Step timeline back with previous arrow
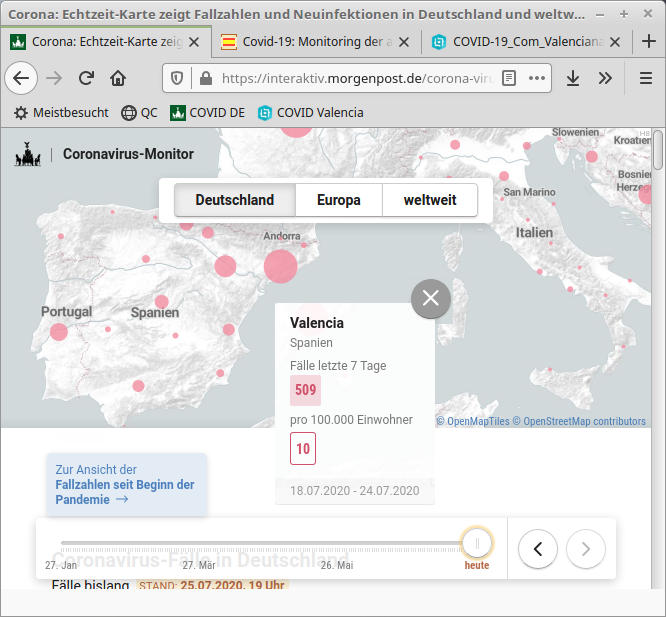 click(x=538, y=548)
